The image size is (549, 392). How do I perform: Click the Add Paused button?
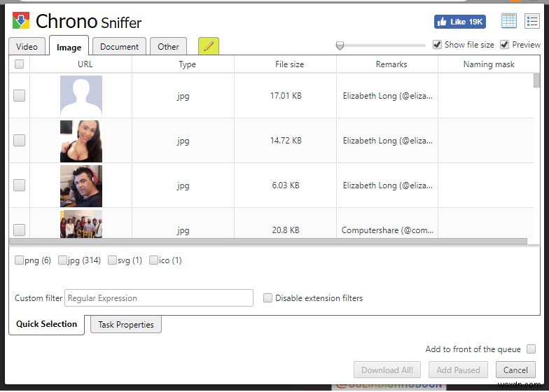pyautogui.click(x=458, y=370)
